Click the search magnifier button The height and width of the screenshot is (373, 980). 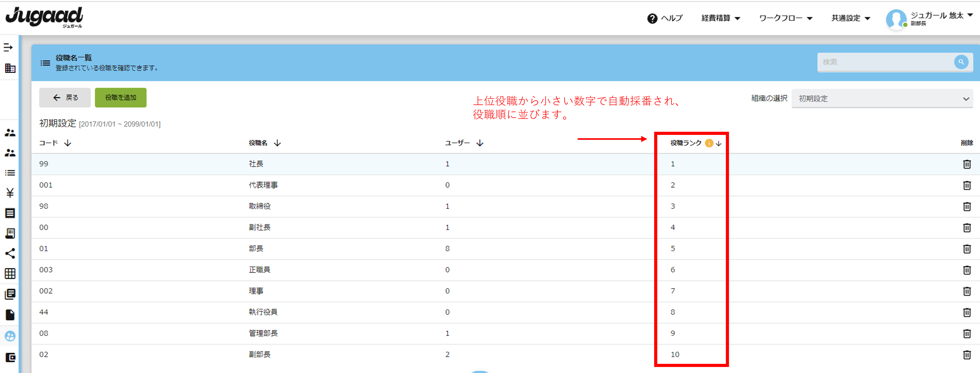pos(961,62)
